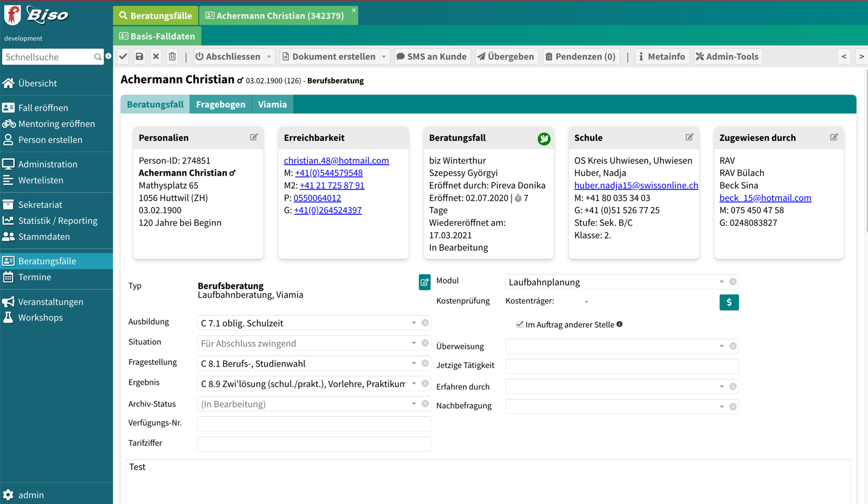Screen dimensions: 868x504
Task: Open the Metainfo button
Action: point(662,56)
